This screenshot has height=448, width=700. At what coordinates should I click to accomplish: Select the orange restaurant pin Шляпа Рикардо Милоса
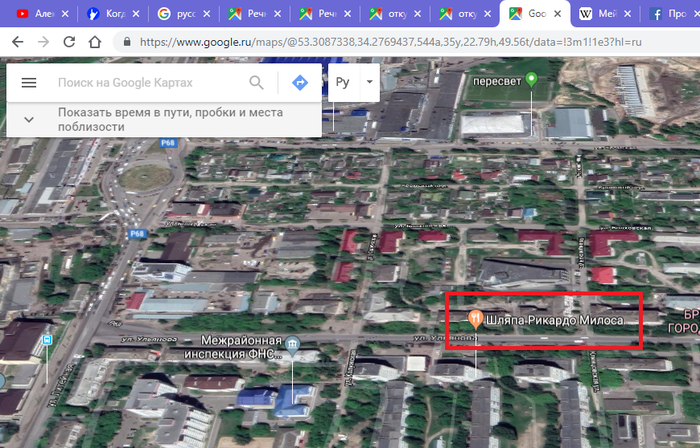474,319
